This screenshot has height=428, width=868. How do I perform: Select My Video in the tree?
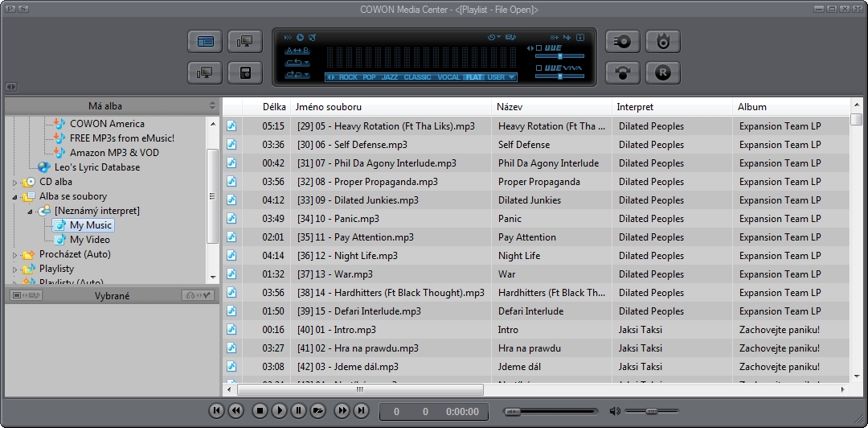click(x=90, y=240)
